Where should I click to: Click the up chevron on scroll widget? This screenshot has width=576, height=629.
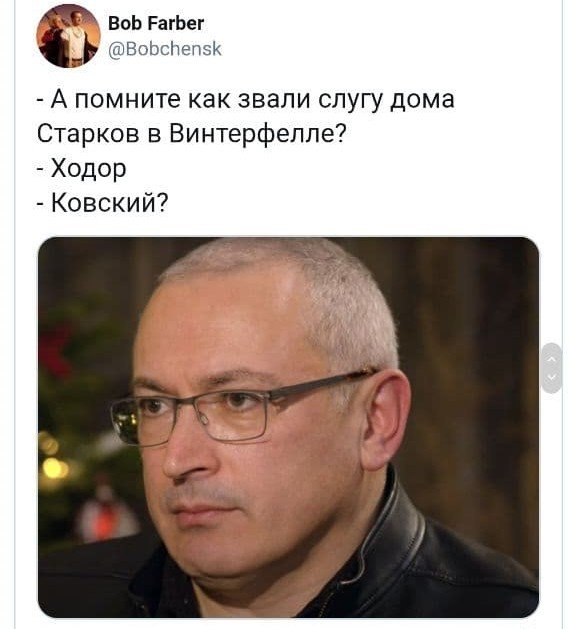[x=552, y=359]
